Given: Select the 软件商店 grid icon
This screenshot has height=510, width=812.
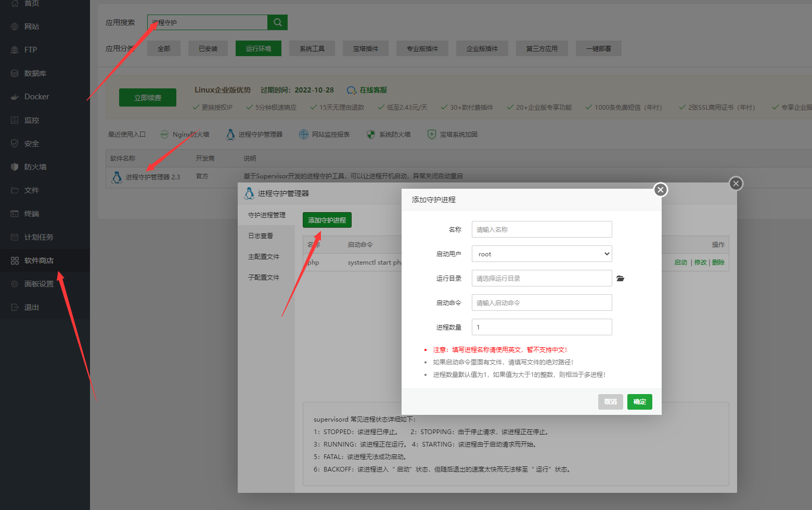Looking at the screenshot, I should pyautogui.click(x=15, y=260).
